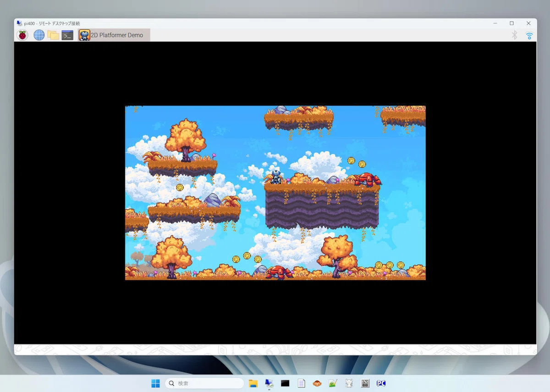Minimize the remote desktop window
Screen dimensions: 550x392
495,23
